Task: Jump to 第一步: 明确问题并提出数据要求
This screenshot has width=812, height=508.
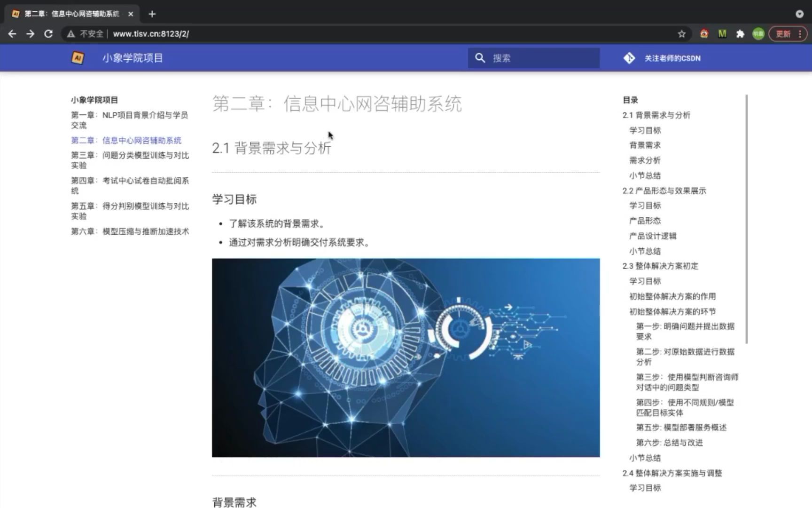Action: [685, 332]
